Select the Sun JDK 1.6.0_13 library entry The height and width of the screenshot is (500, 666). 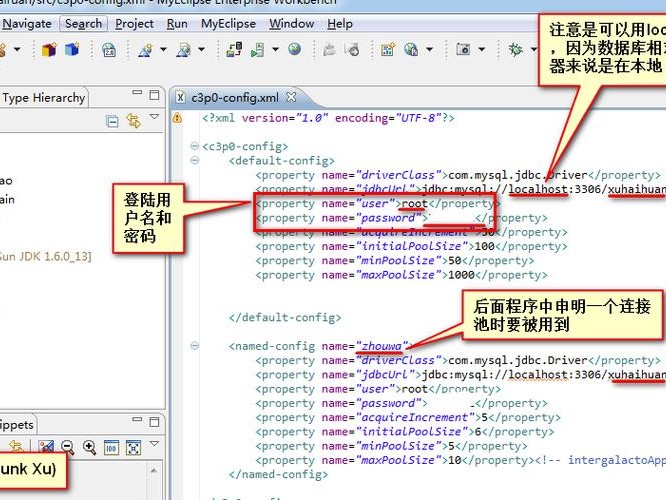[45, 257]
